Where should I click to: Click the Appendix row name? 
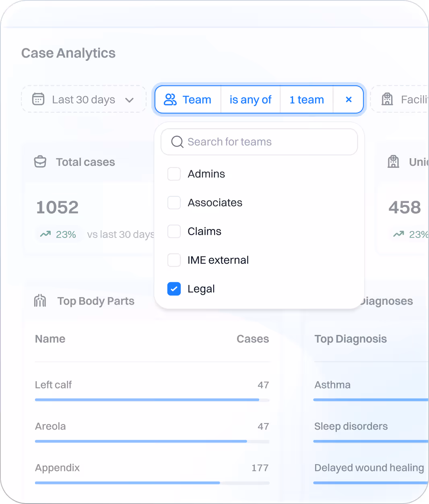(x=57, y=468)
